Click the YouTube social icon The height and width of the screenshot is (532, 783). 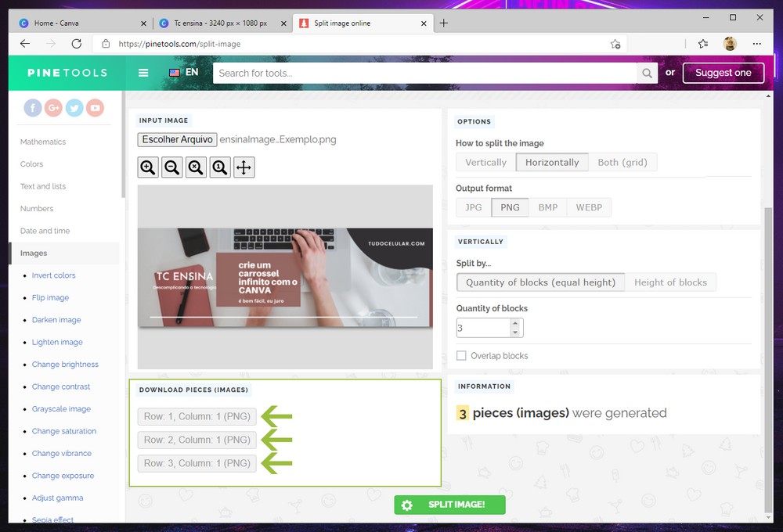pyautogui.click(x=96, y=108)
